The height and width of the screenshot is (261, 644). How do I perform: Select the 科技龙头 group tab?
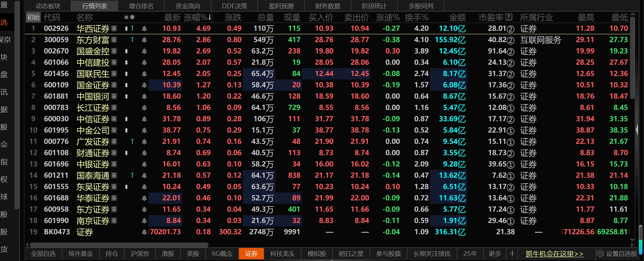pos(283,254)
